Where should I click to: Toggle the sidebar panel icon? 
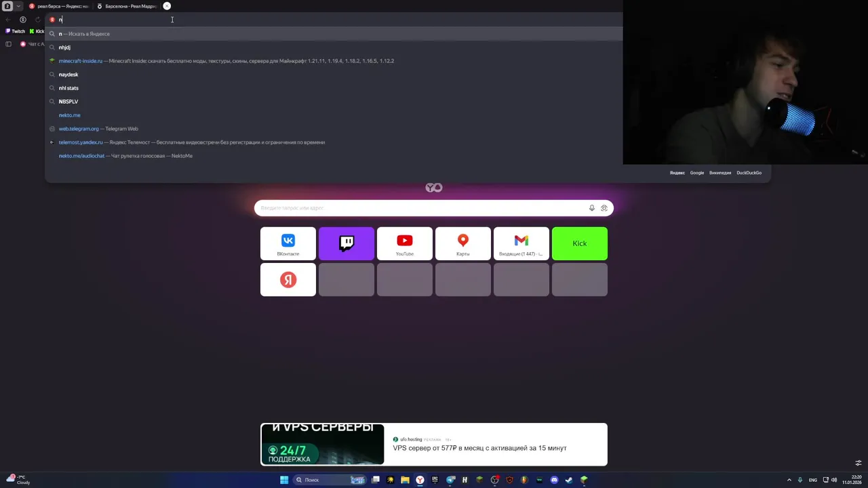point(8,44)
